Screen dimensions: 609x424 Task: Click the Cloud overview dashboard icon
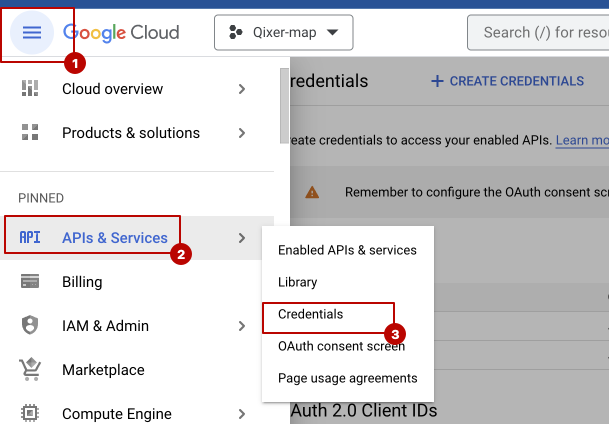click(x=30, y=89)
